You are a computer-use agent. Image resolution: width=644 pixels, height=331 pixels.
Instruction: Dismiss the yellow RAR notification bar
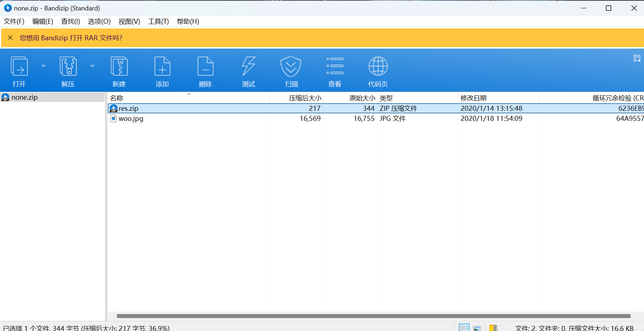pos(10,38)
